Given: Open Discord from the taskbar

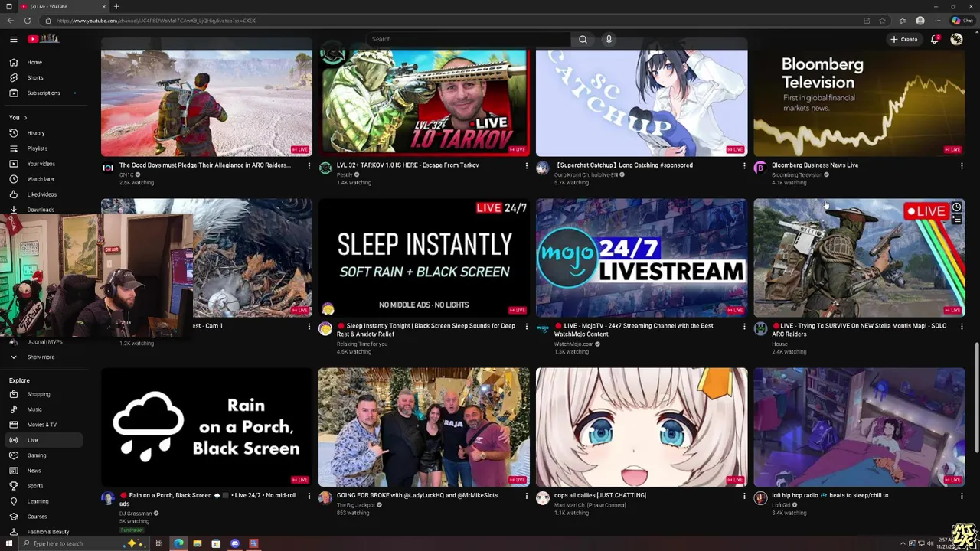Looking at the screenshot, I should tap(234, 543).
